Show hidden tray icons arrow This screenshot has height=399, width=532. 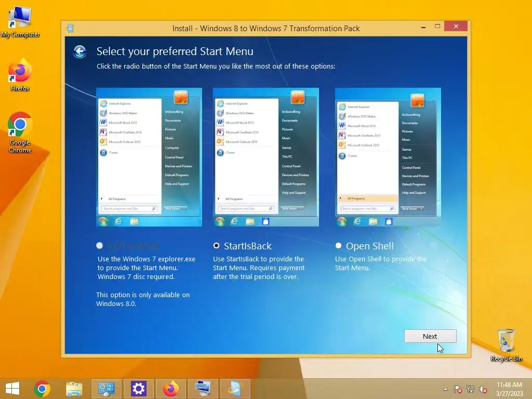(x=445, y=389)
